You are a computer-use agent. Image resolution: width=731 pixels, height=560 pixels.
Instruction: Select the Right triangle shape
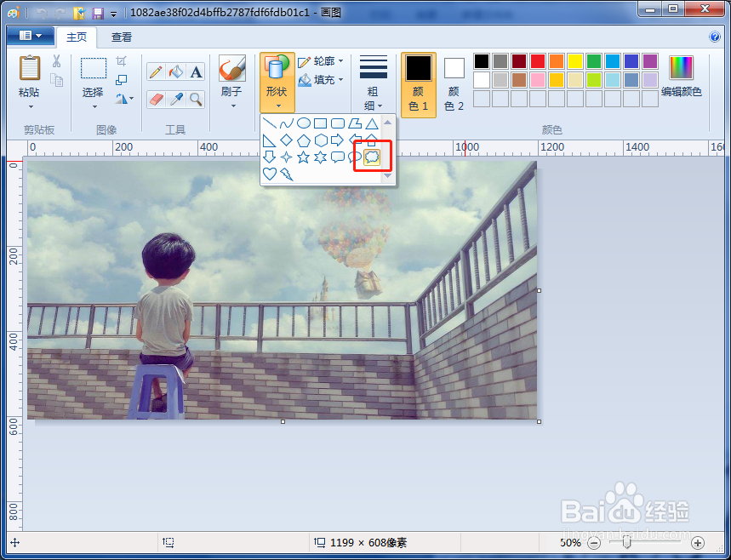point(270,140)
